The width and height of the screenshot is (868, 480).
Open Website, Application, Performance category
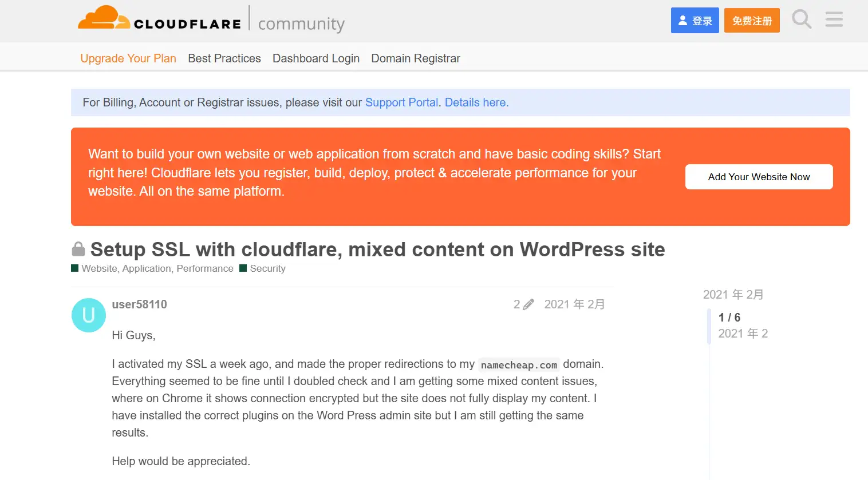[x=152, y=268]
